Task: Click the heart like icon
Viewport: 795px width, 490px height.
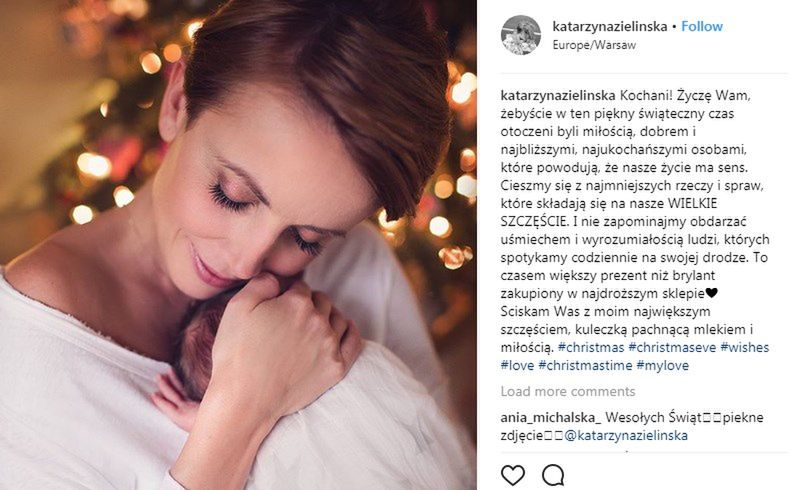Action: click(x=513, y=475)
